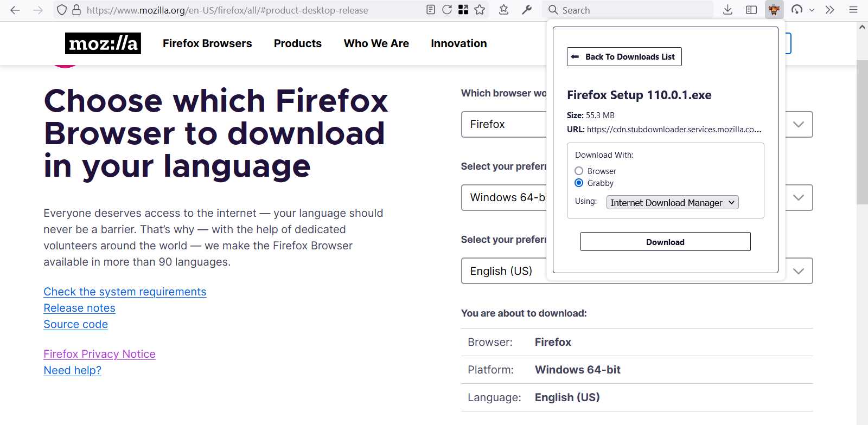This screenshot has width=868, height=425.
Task: View site security padlock information
Action: tap(76, 10)
